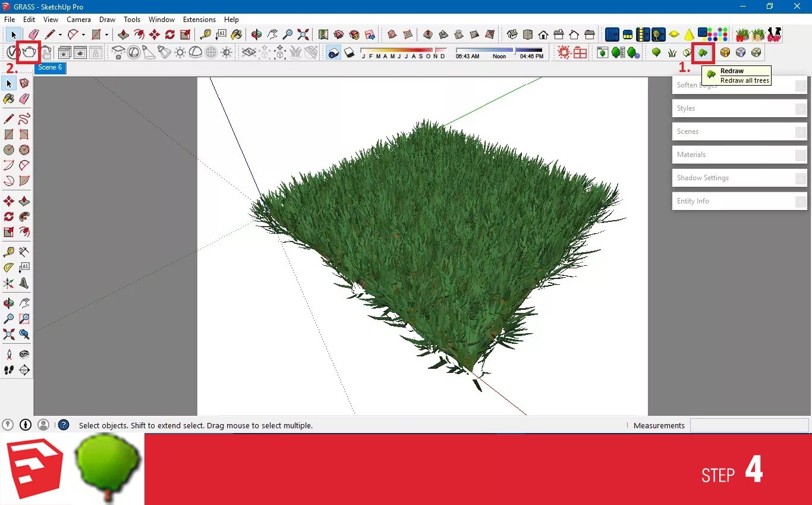Select the Section Plane tool in left toolbar
812x505 pixels.
point(24,370)
